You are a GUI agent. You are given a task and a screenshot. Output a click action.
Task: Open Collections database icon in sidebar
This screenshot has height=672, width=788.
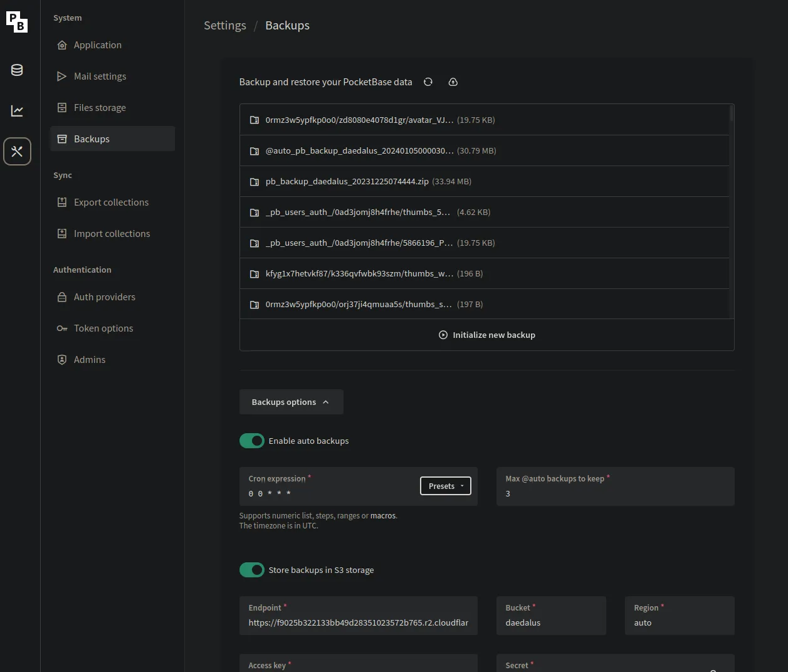click(x=17, y=70)
